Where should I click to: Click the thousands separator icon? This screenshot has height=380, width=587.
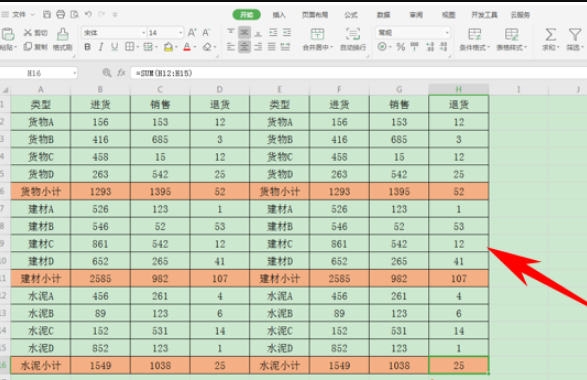[414, 47]
